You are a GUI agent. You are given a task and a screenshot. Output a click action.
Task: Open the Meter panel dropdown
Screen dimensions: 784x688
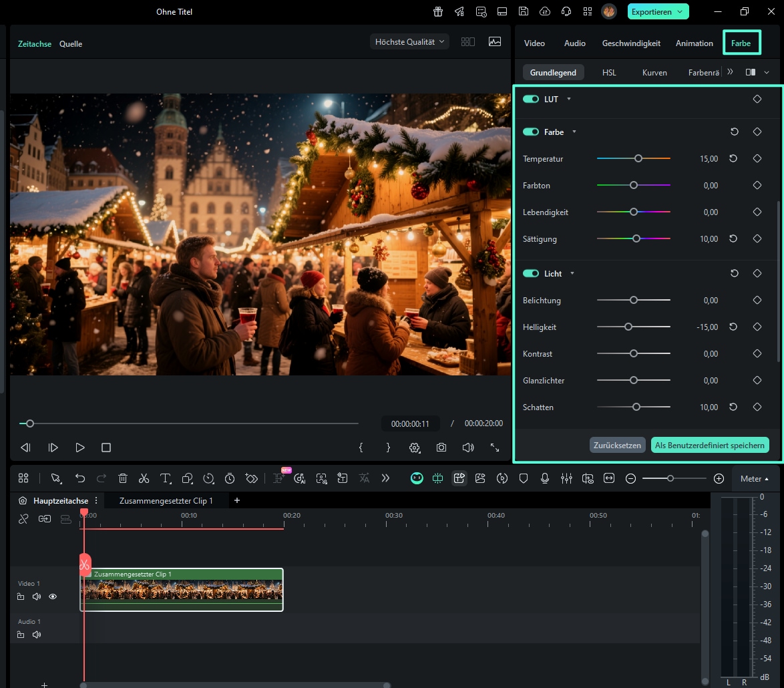[755, 479]
